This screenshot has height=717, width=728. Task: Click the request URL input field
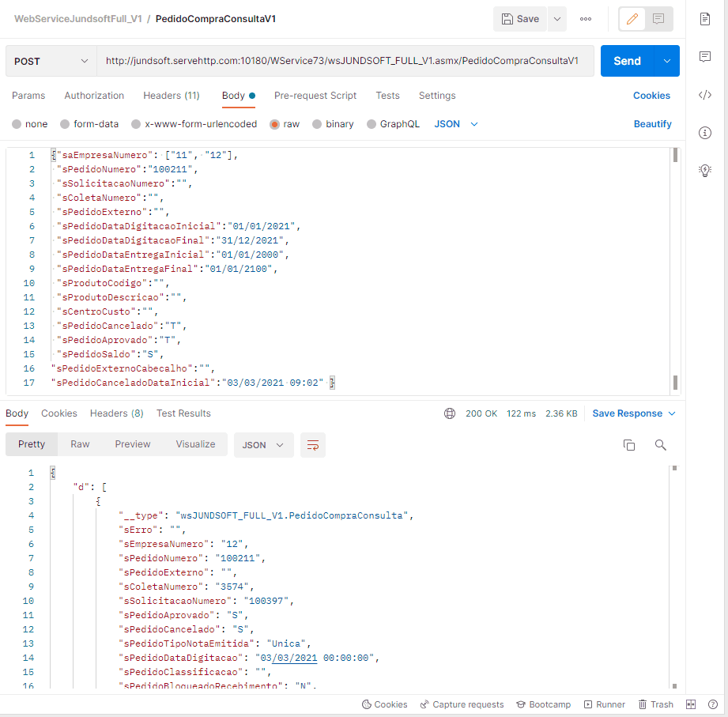pos(344,61)
